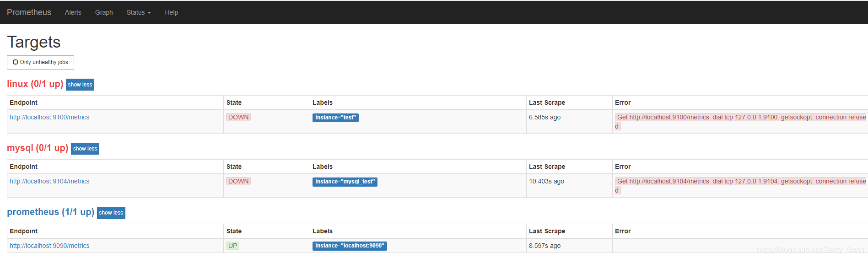Collapse the linux job with show less

(x=80, y=85)
